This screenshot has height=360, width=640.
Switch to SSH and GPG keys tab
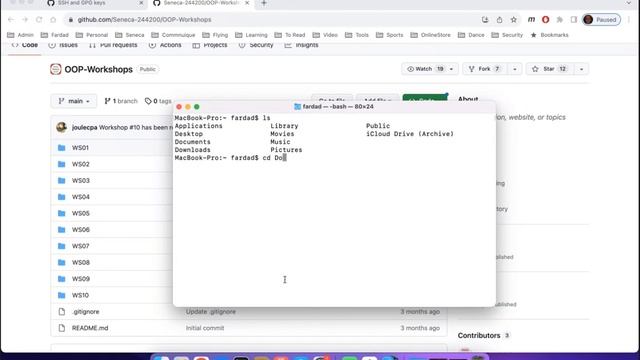(x=82, y=3)
